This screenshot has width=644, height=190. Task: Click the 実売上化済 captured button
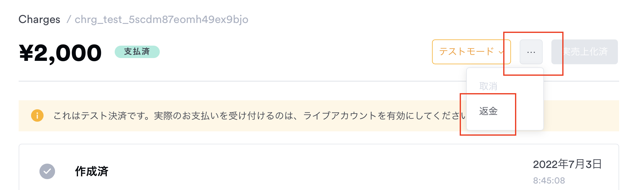point(584,52)
